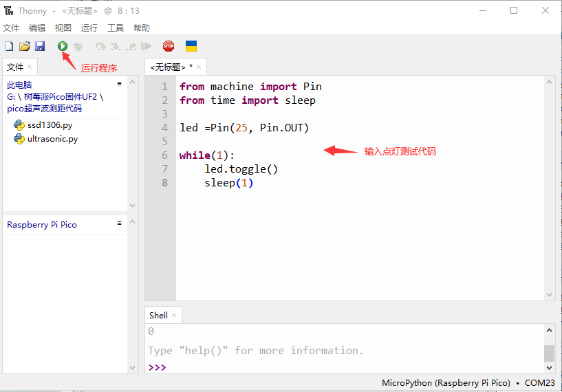
Task: Select ultrasonic.py in the file list
Action: tap(52, 139)
